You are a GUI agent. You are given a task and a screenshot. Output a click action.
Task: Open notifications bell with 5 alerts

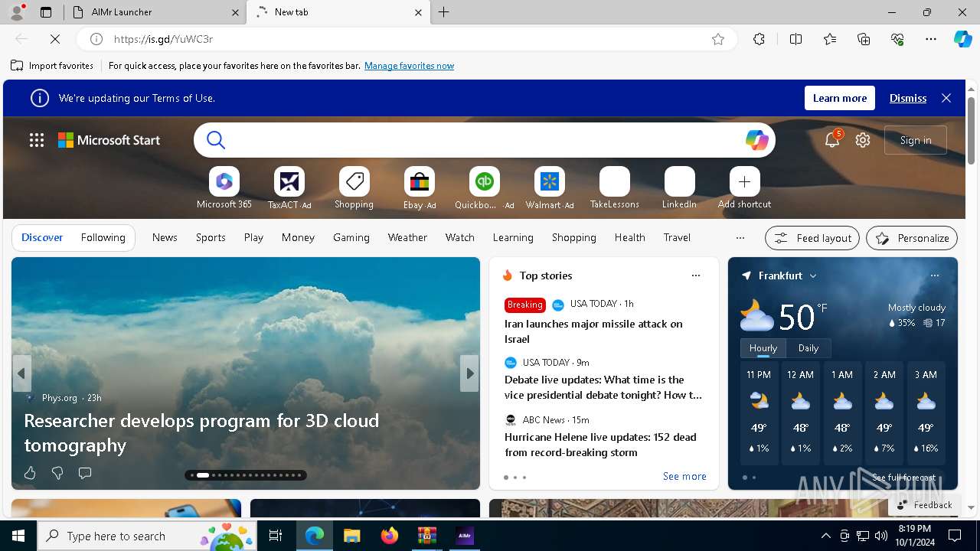pyautogui.click(x=832, y=139)
